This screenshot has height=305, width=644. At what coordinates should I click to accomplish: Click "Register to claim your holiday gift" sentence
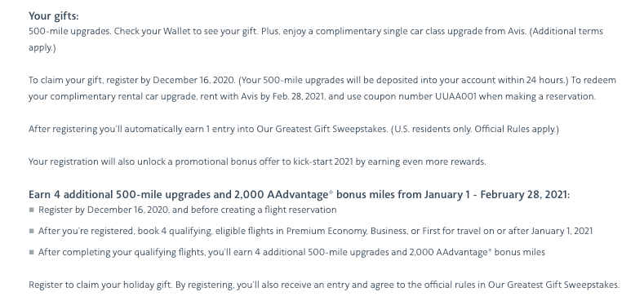(100, 285)
